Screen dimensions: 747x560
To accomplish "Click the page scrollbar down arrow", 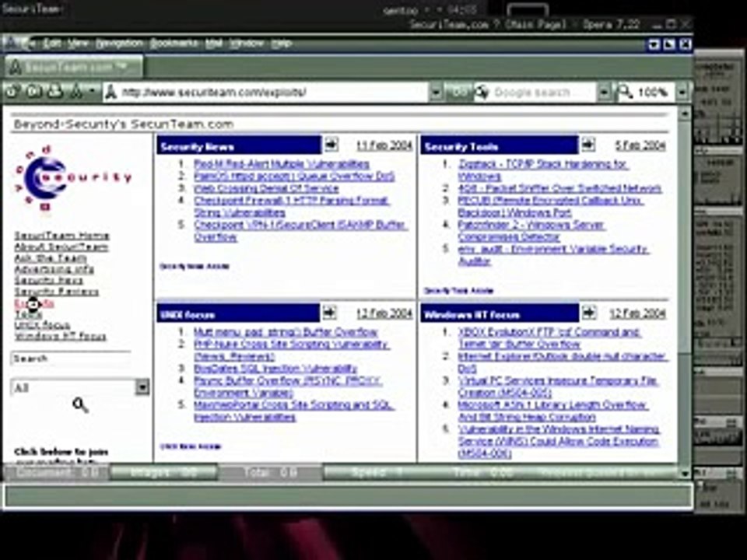I will (x=685, y=473).
